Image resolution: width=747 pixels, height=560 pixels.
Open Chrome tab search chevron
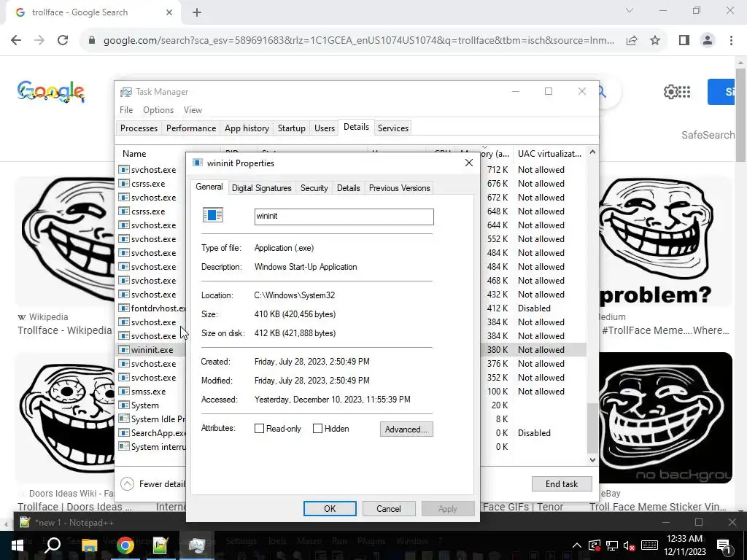(x=630, y=10)
